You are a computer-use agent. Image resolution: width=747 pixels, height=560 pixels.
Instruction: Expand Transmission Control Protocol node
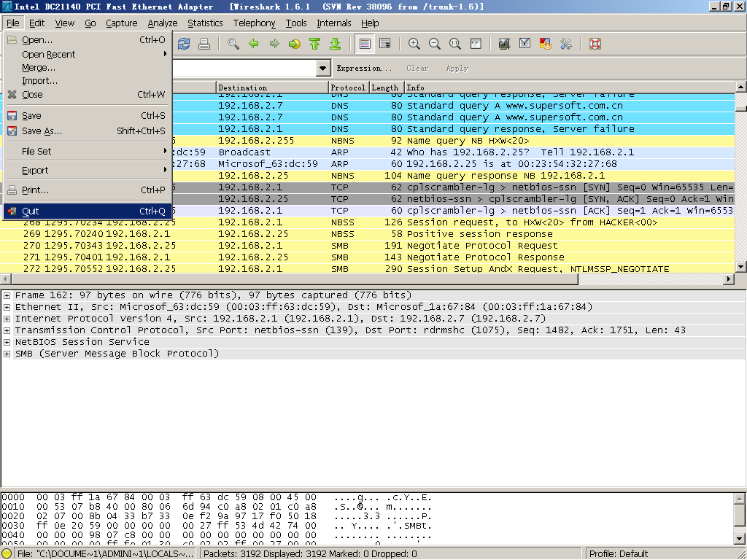tap(7, 330)
